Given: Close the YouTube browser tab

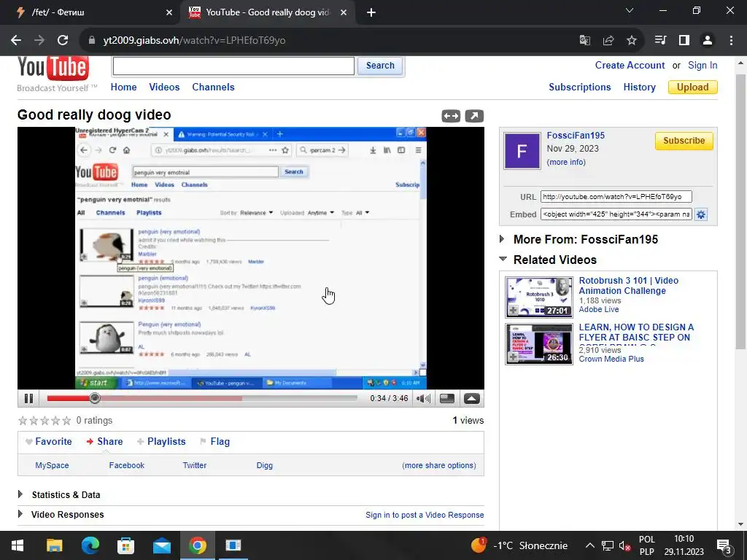Looking at the screenshot, I should click(x=344, y=12).
